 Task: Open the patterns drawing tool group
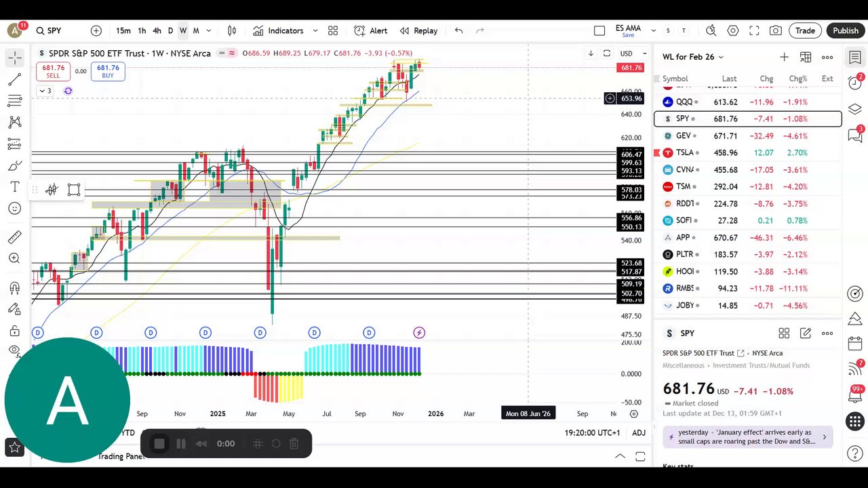14,123
